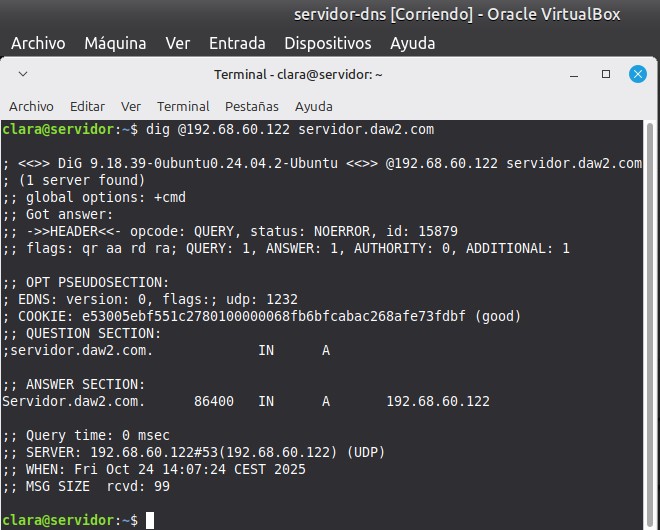This screenshot has height=530, width=660.
Task: Open the VirtualBox Máquina menu
Action: (x=115, y=43)
